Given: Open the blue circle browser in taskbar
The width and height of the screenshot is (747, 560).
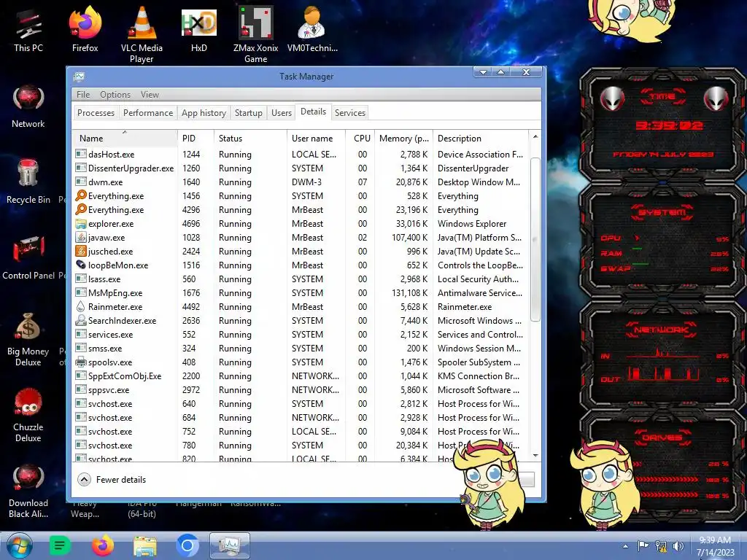Looking at the screenshot, I should pos(187,545).
